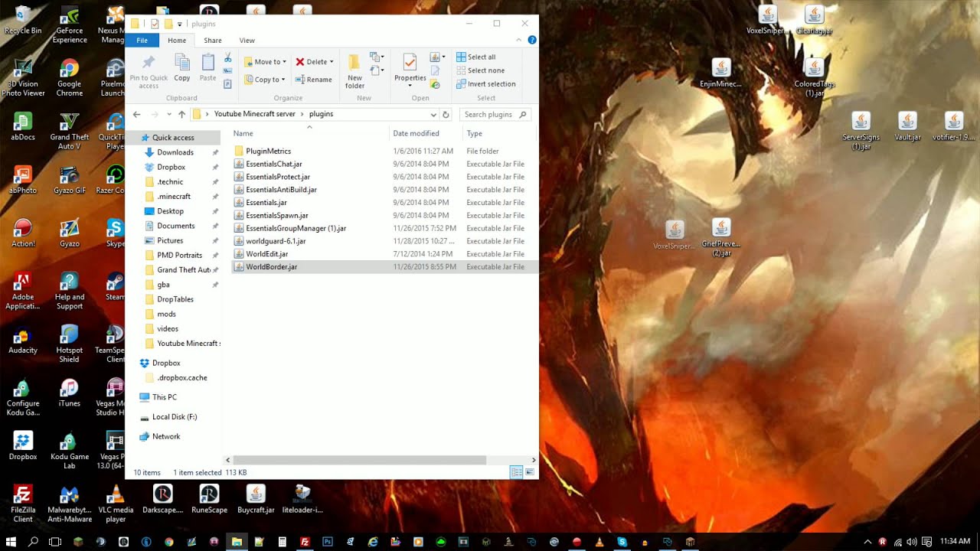Open the Quick Access Toolbar customize dropdown

point(180,24)
